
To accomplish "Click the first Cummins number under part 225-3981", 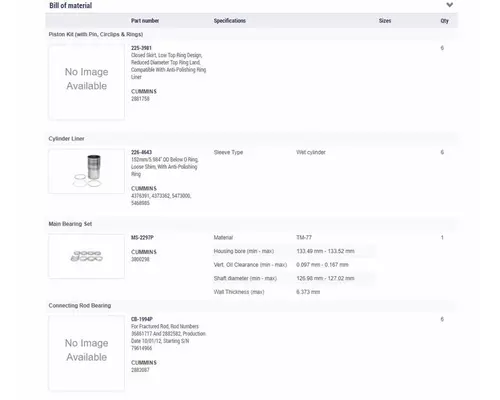I will click(140, 99).
